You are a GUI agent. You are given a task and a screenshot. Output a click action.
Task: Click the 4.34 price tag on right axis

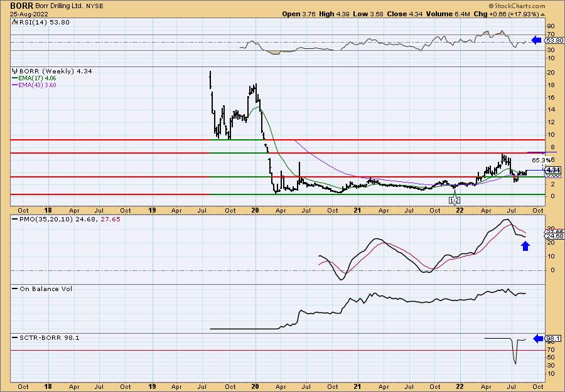click(x=553, y=170)
